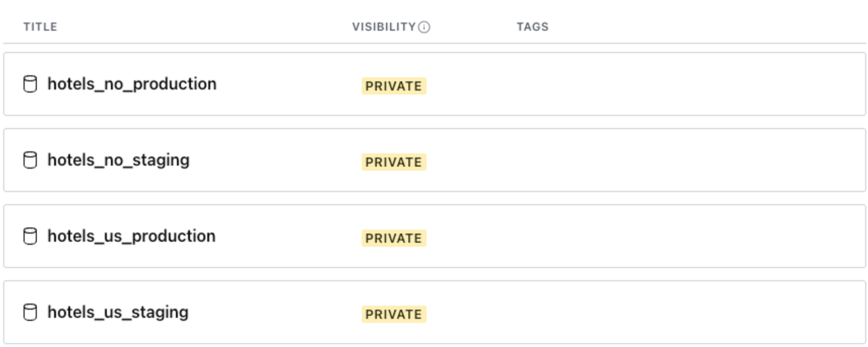Image resolution: width=868 pixels, height=347 pixels.
Task: Click the PRIVATE badge for hotels_us_production
Action: (394, 238)
